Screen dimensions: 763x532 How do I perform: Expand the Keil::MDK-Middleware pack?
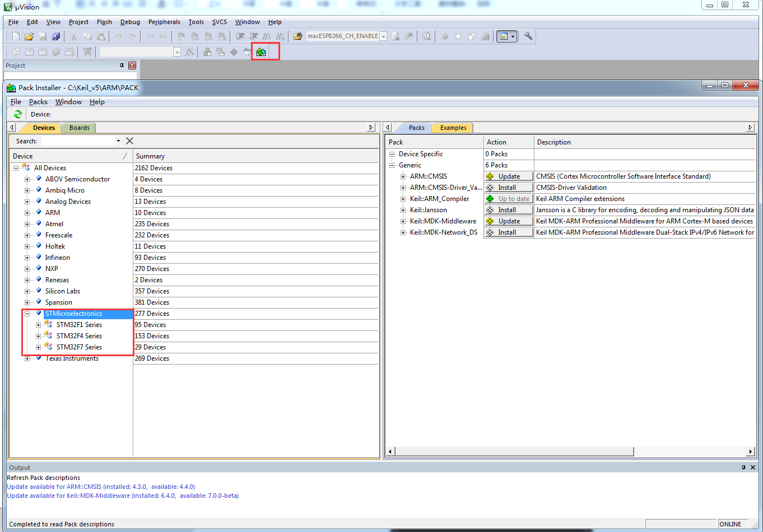[x=403, y=221]
